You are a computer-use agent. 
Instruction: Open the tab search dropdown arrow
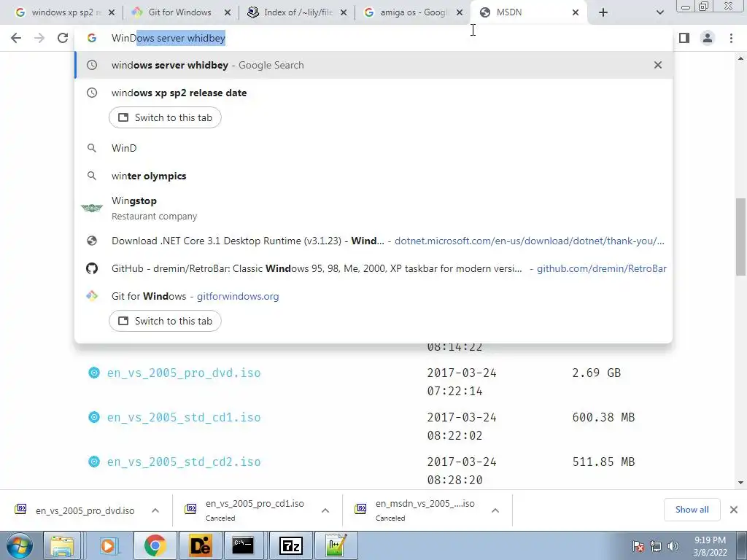tap(659, 13)
